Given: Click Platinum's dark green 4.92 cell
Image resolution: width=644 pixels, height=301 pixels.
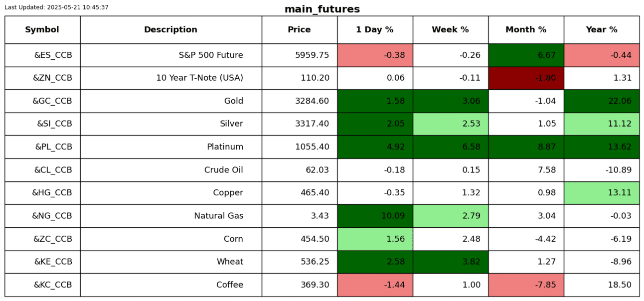Looking at the screenshot, I should point(375,147).
